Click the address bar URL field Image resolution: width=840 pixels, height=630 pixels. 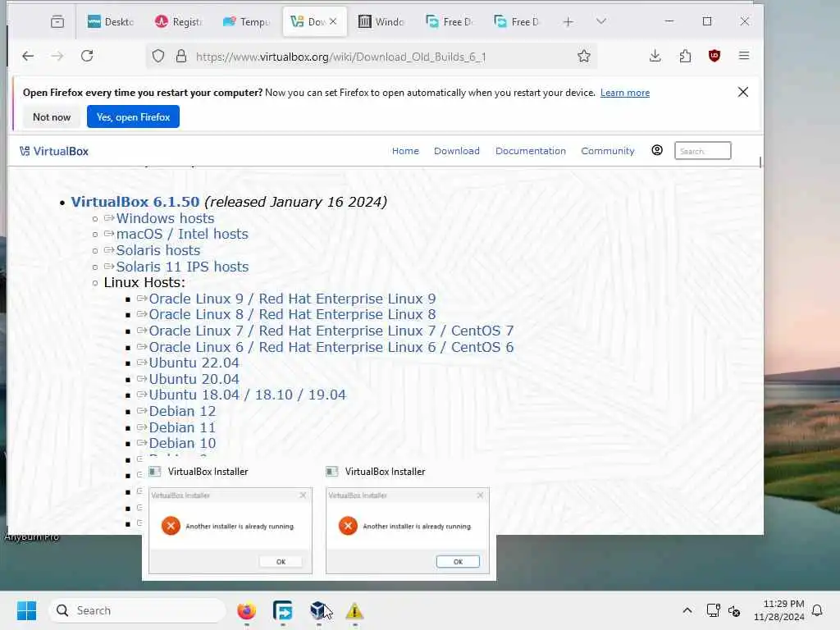click(x=370, y=57)
